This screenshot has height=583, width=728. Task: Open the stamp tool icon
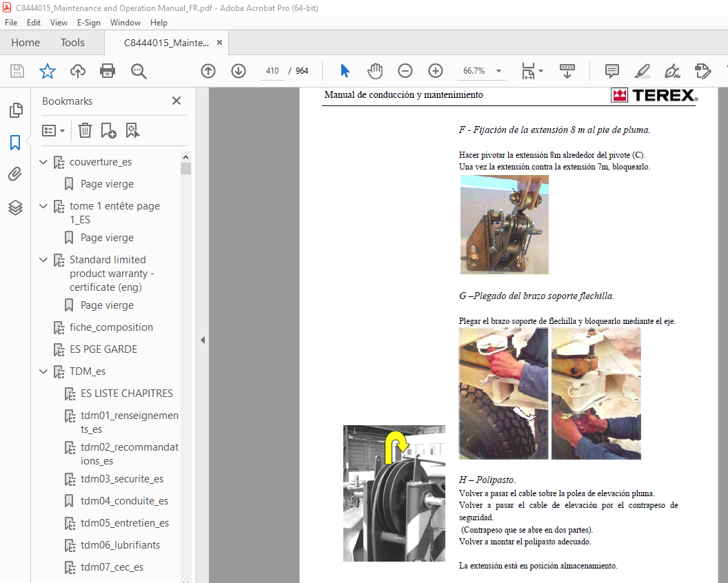[x=702, y=71]
